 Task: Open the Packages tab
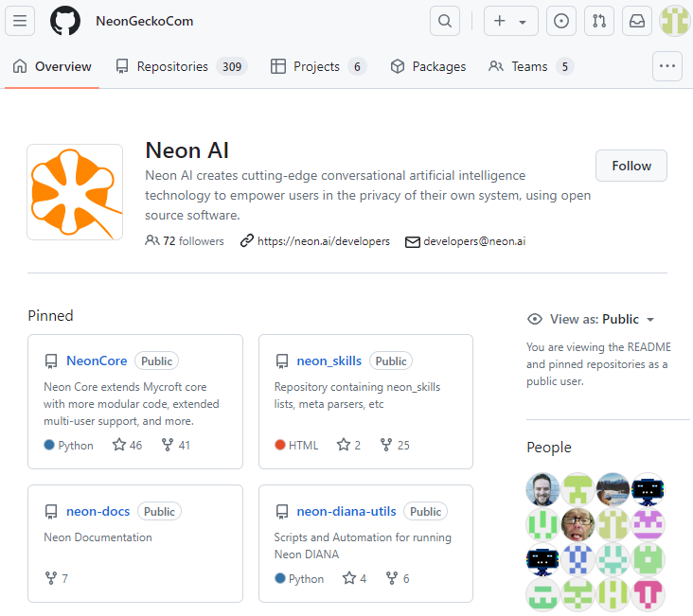[428, 66]
